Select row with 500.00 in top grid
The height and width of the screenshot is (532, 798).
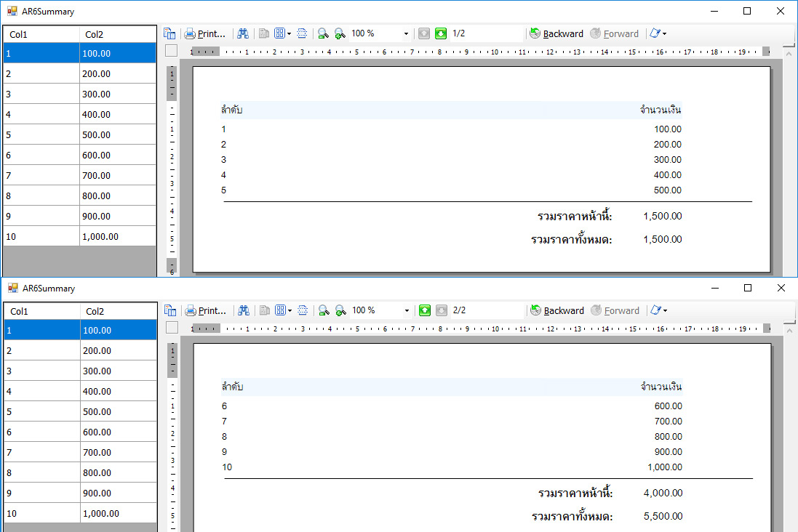(x=80, y=134)
